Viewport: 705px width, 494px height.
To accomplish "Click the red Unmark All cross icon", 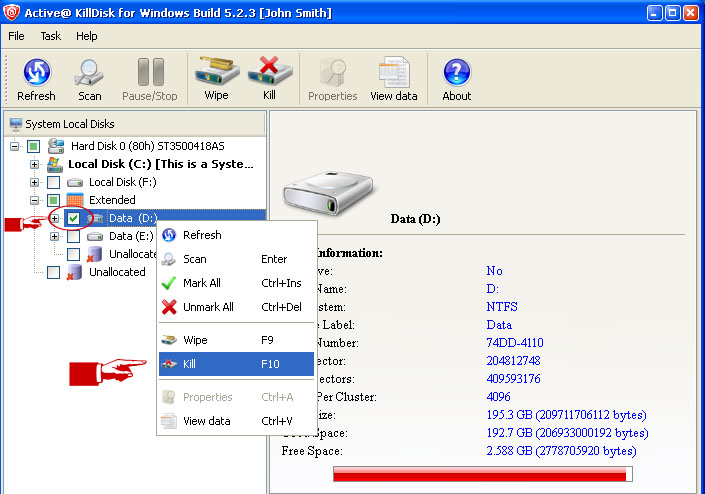I will point(169,307).
